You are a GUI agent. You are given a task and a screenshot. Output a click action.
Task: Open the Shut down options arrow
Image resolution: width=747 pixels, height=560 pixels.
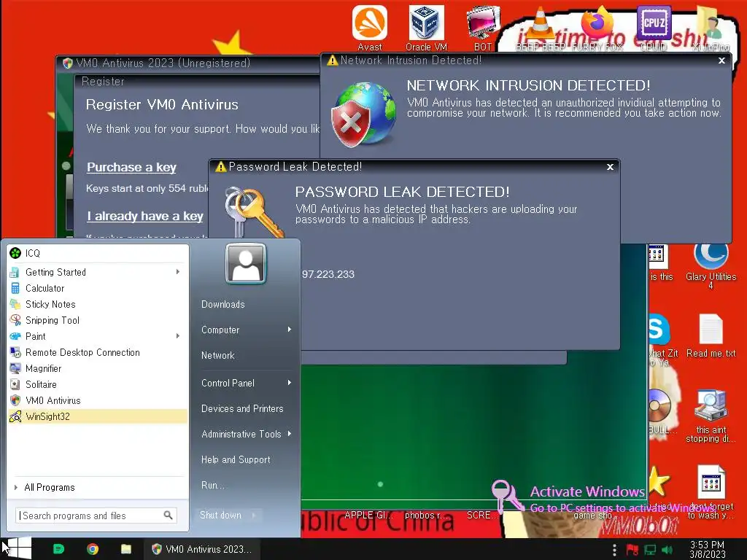click(x=254, y=515)
